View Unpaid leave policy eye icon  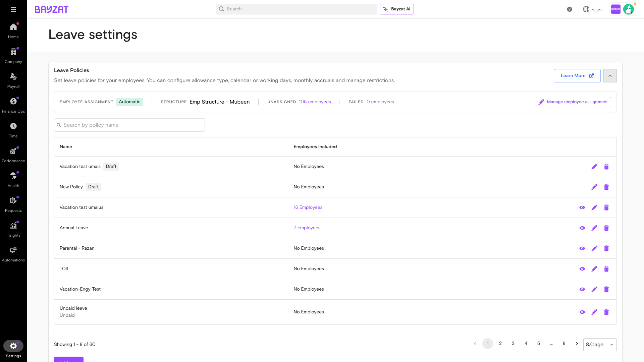click(x=582, y=312)
